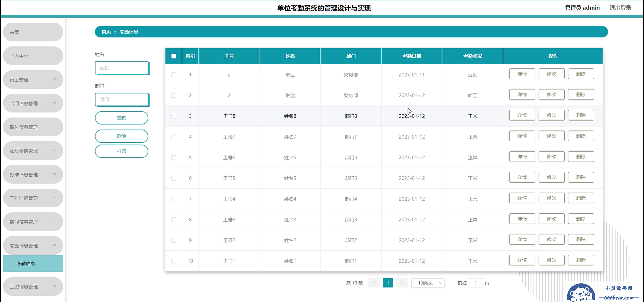Viewport: 644px width, 302px height.
Task: Open 详情 for the 姓名3 row
Action: point(522,219)
